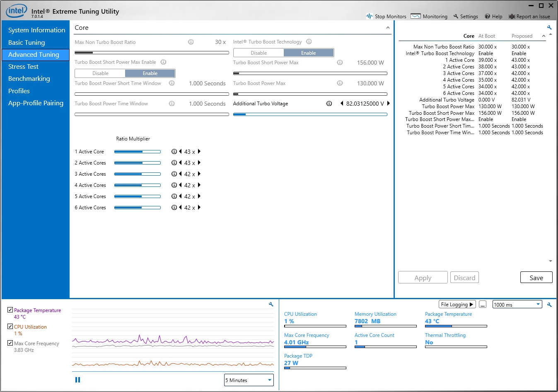Pause the monitoring graph
Viewport: 558px width, 392px height.
click(x=77, y=380)
